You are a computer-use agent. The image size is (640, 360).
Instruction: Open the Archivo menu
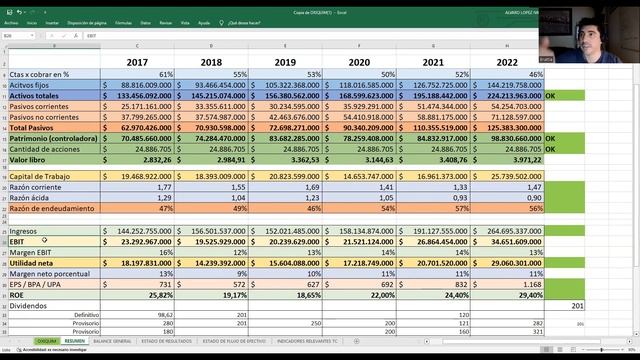11,23
